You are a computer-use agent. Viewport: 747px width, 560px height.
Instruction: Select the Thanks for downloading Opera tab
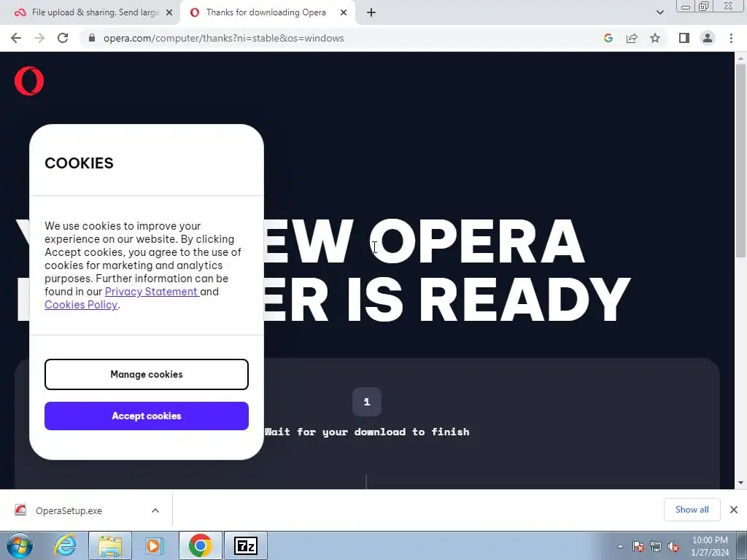click(x=268, y=12)
